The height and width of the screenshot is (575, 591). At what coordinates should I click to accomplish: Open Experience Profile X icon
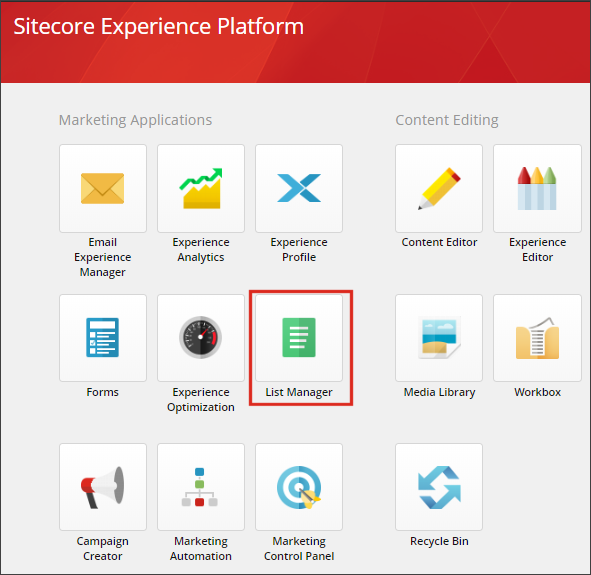[x=299, y=188]
